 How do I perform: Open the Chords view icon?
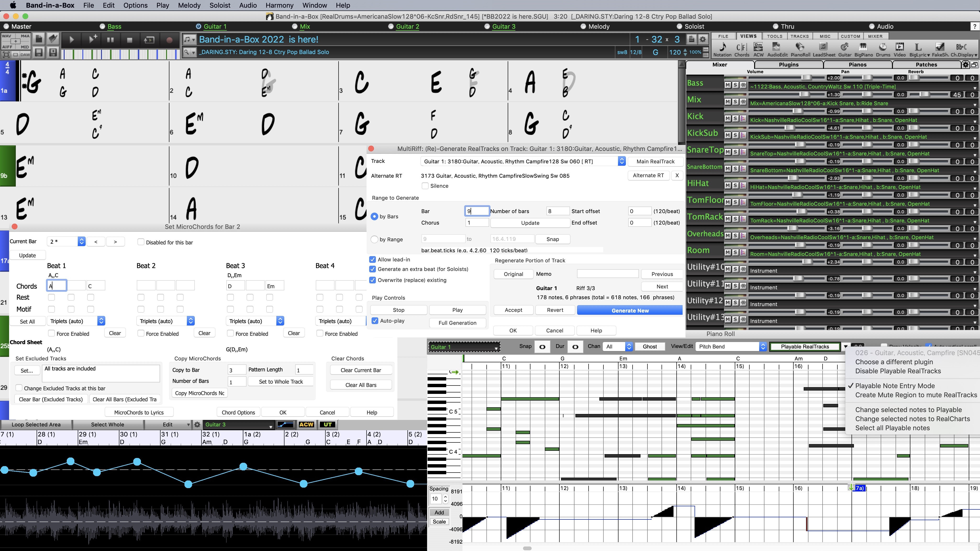741,50
